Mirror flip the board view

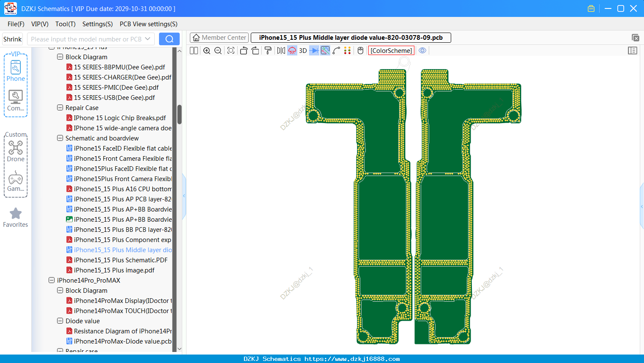click(281, 50)
